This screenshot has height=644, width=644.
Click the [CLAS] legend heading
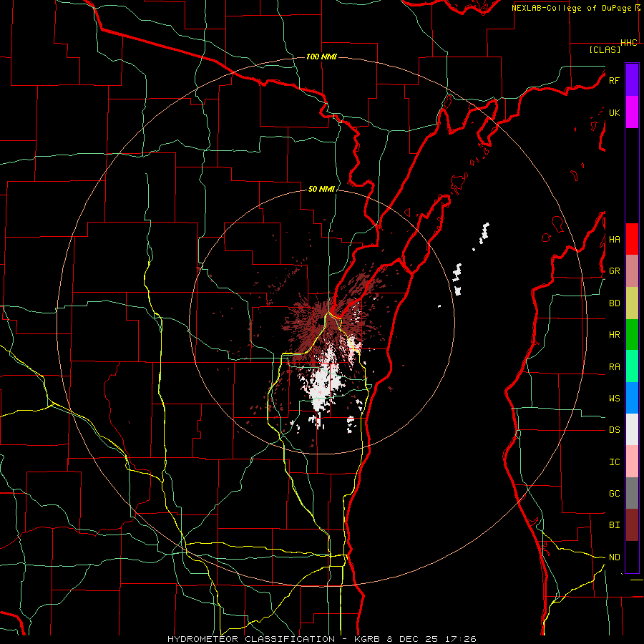click(605, 49)
